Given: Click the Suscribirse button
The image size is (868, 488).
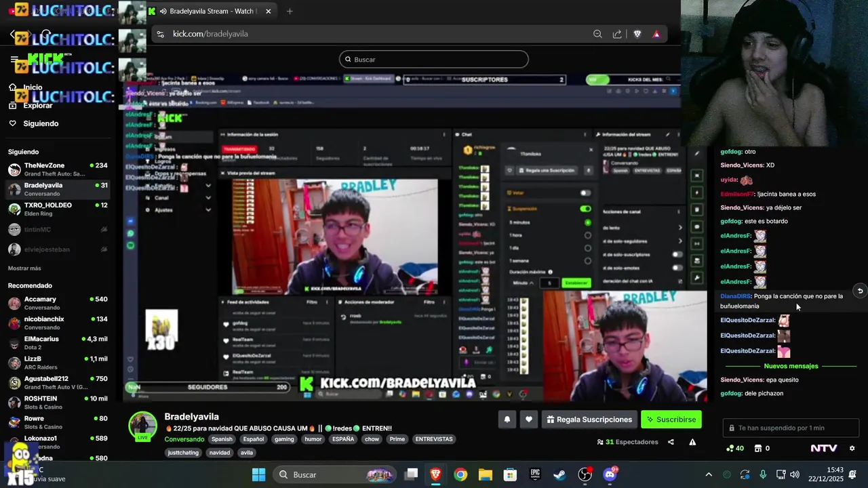Looking at the screenshot, I should pyautogui.click(x=671, y=420).
